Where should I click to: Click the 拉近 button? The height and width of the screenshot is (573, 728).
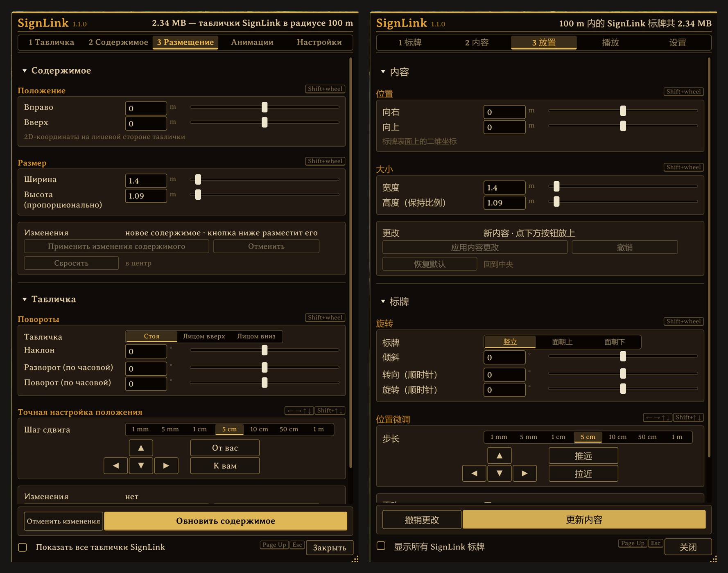point(583,473)
